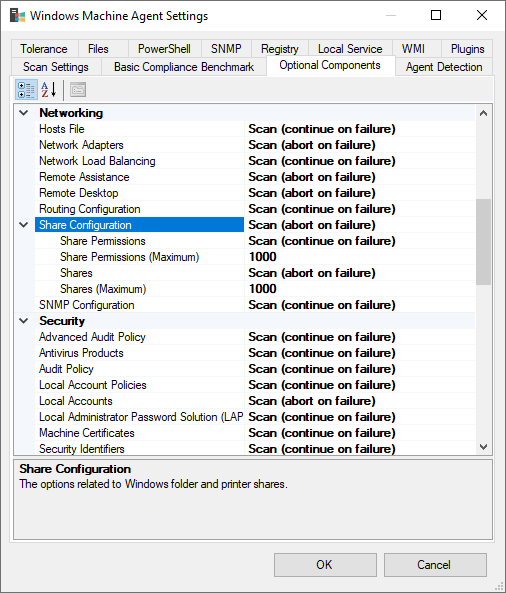Open the Tolerance tab
This screenshot has width=506, height=593.
tap(44, 49)
